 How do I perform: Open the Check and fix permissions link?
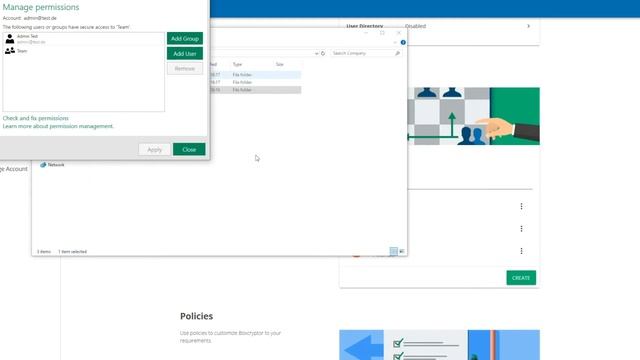(x=36, y=118)
